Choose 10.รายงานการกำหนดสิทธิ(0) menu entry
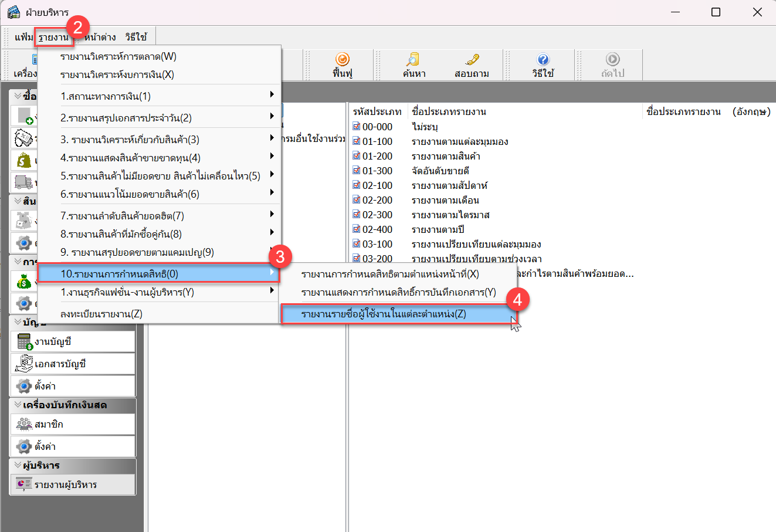The width and height of the screenshot is (776, 532). pos(160,274)
